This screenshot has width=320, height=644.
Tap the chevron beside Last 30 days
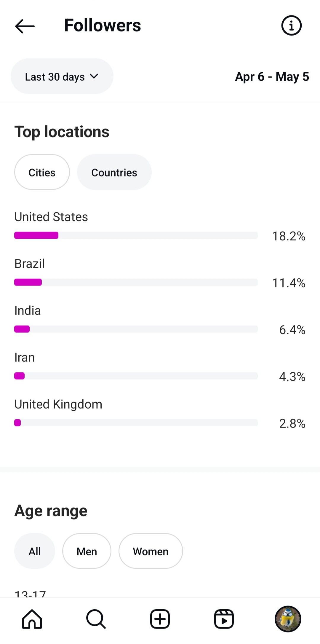(94, 76)
